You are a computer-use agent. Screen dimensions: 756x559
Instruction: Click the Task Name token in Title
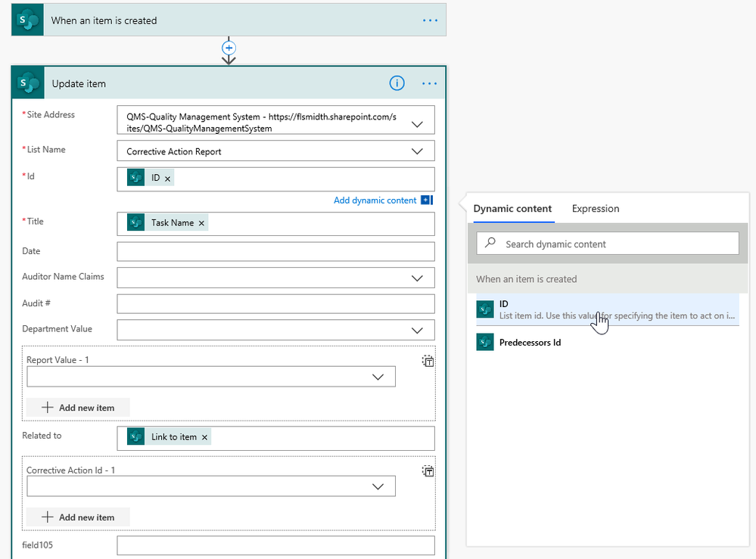pos(166,222)
